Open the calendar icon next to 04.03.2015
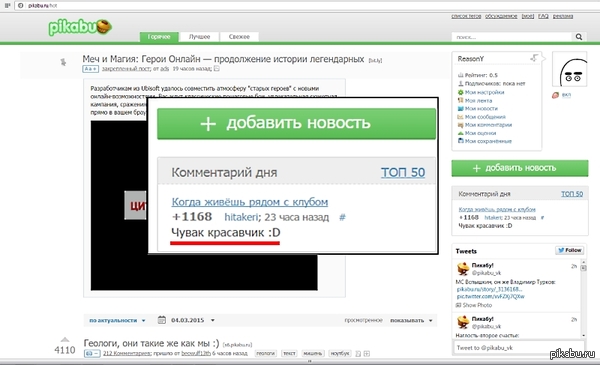 pos(161,320)
